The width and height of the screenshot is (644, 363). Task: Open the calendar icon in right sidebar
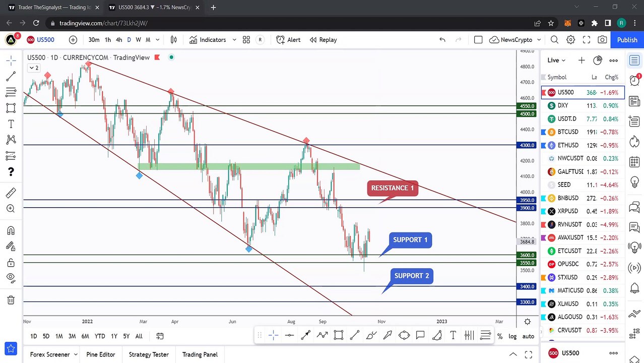pyautogui.click(x=634, y=162)
